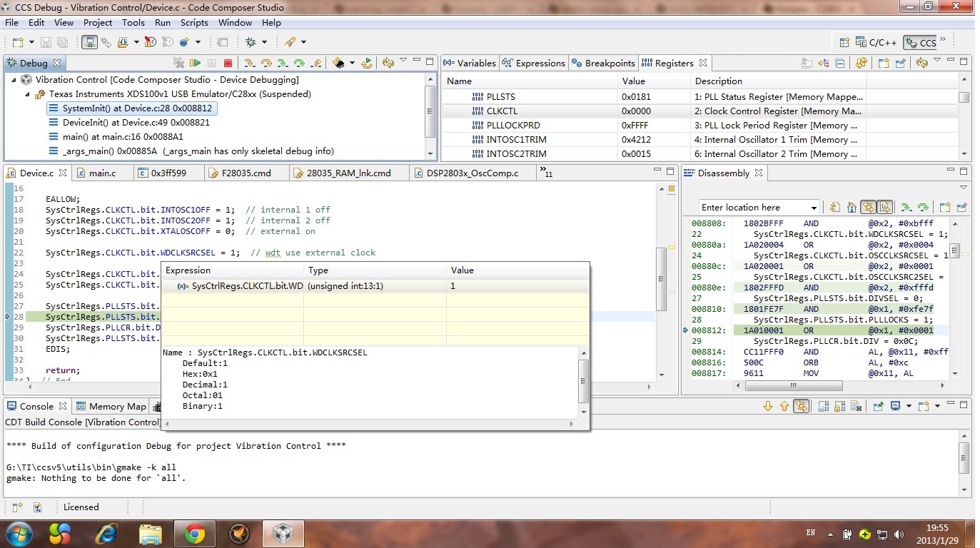Click the Resume (play) icon in Debug view
The height and width of the screenshot is (548, 980).
(195, 63)
